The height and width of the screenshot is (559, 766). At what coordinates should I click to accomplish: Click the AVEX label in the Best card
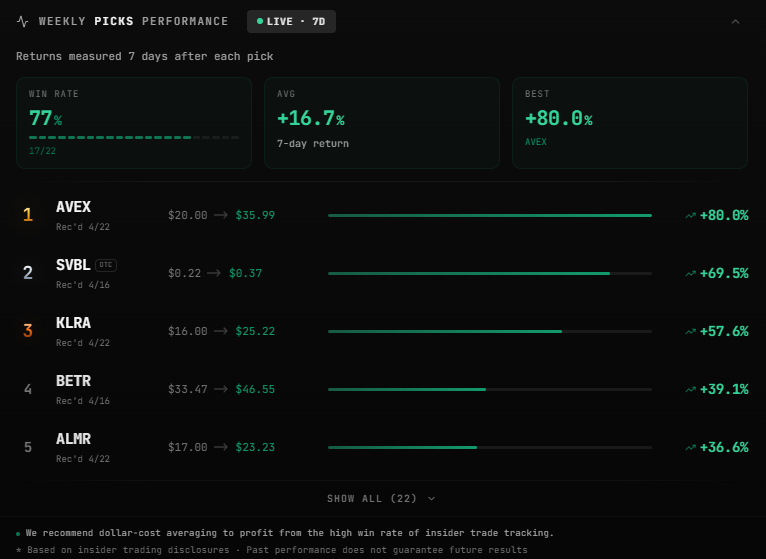point(536,142)
